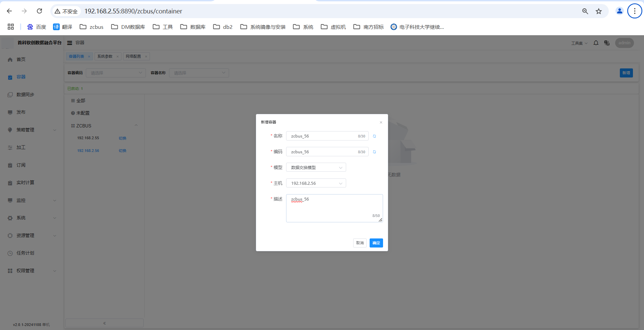The height and width of the screenshot is (330, 644).
Task: Click 切换 link next to 192.168.2.55
Action: (122, 138)
